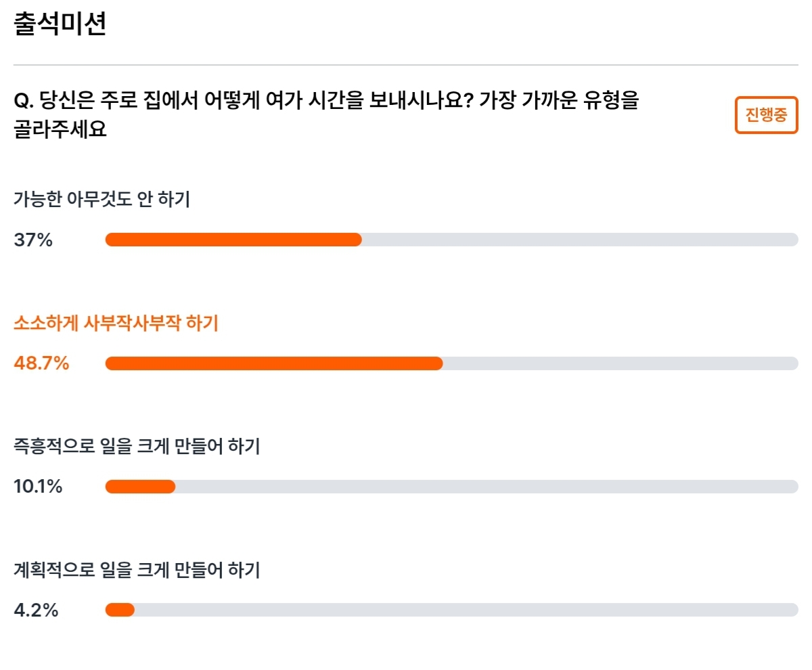Click the second line 골라주세요 of the question

tap(60, 129)
